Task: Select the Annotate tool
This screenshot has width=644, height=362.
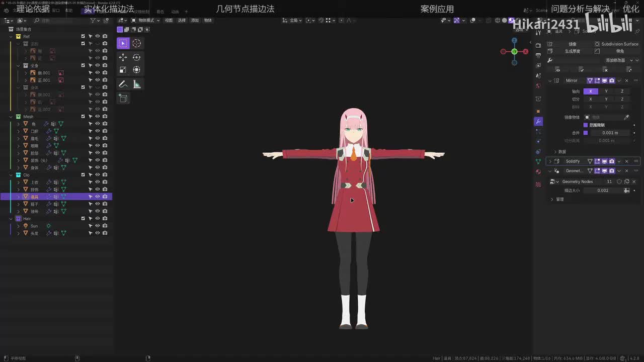Action: coord(123,84)
